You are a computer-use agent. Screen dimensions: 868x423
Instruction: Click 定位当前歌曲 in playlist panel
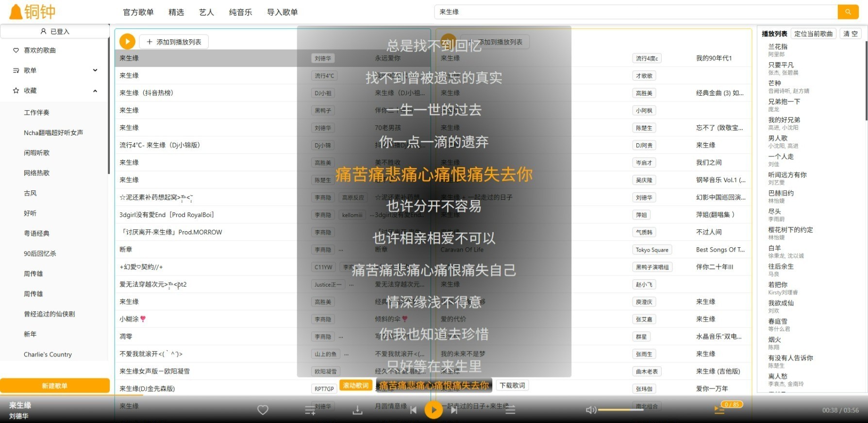pos(813,34)
